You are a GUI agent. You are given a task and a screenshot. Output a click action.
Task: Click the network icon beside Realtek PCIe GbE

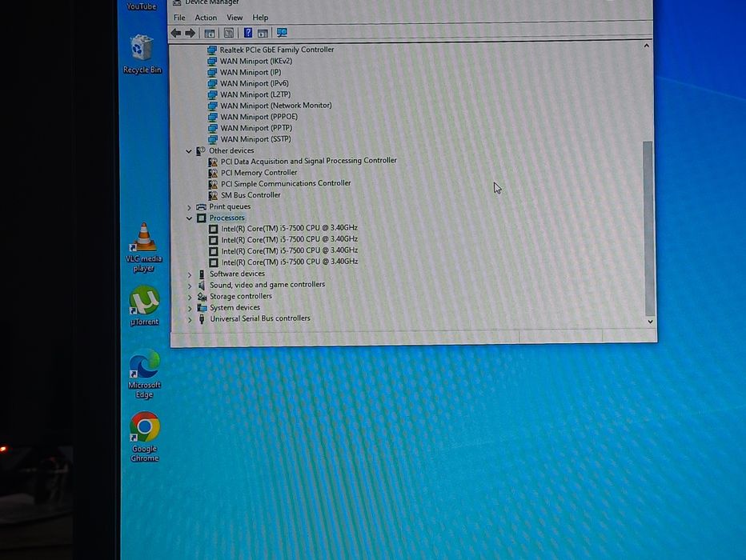(x=212, y=50)
